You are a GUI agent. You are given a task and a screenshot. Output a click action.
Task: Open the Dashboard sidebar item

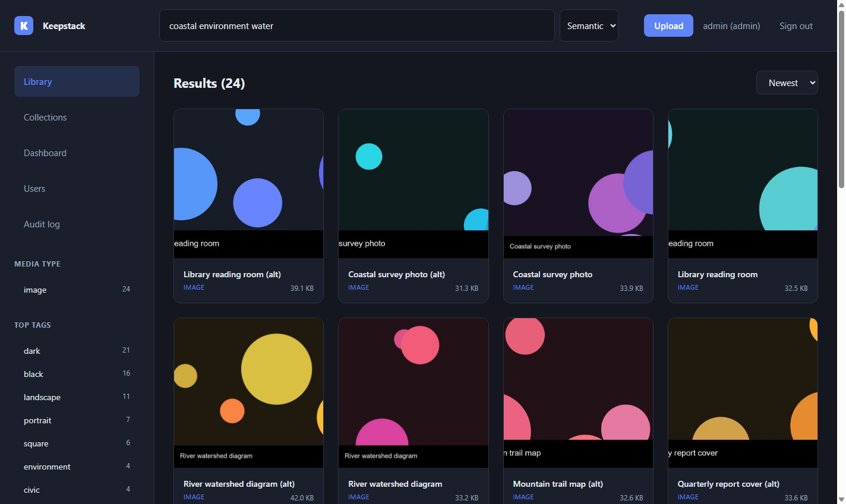77,153
